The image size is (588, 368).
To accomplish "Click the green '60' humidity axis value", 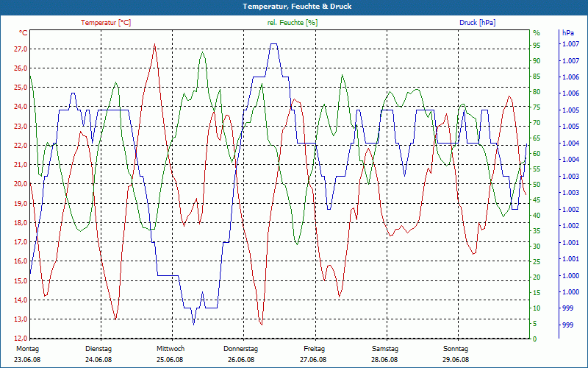I will coord(537,153).
